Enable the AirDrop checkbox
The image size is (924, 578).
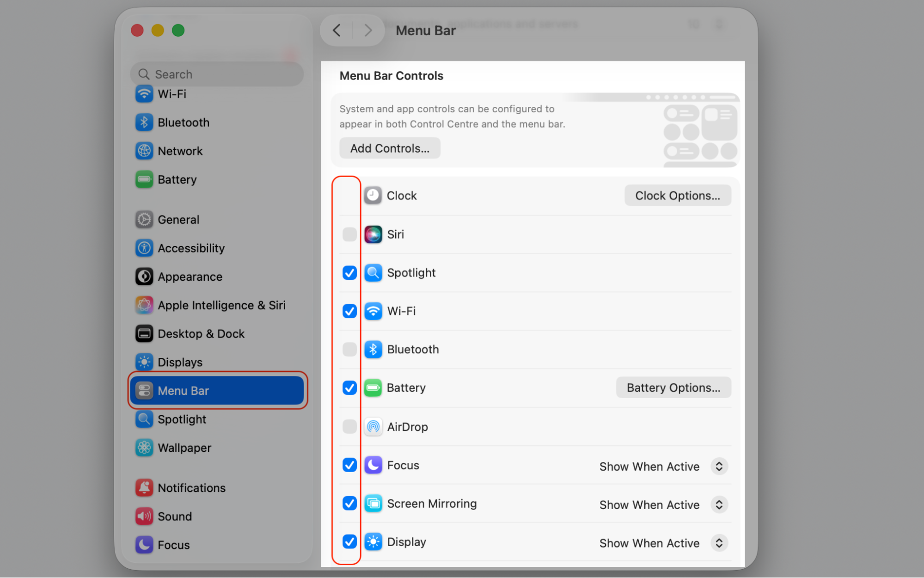pyautogui.click(x=349, y=426)
